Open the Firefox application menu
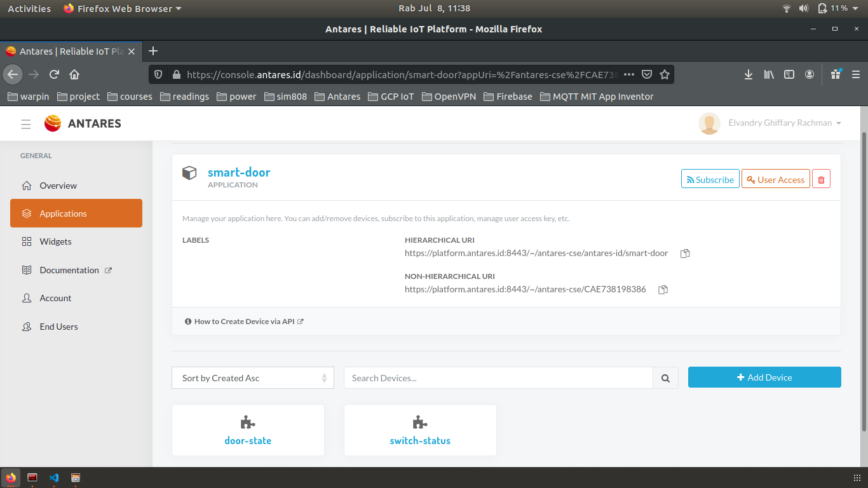868x488 pixels. (x=856, y=74)
